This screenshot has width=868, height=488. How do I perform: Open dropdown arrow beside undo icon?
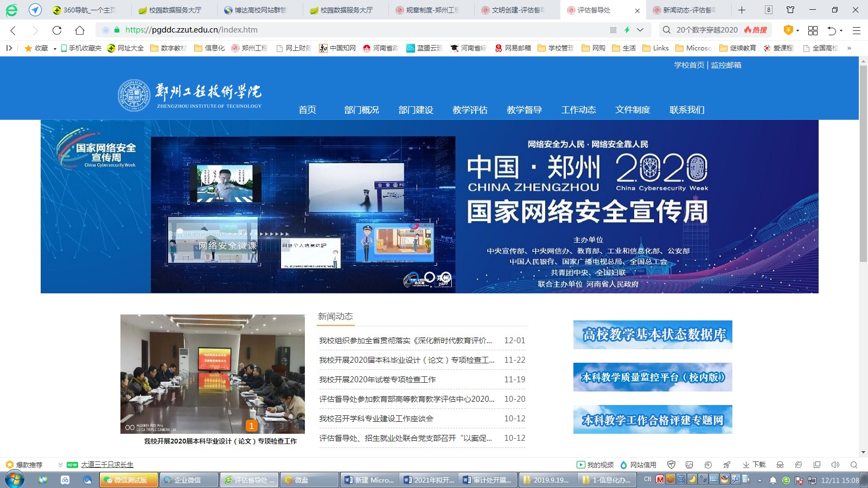[841, 30]
